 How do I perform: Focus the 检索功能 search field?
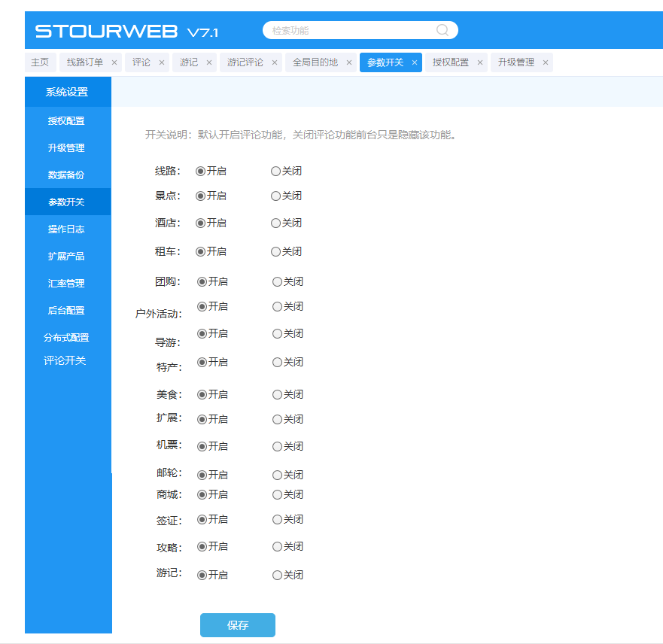tap(350, 31)
